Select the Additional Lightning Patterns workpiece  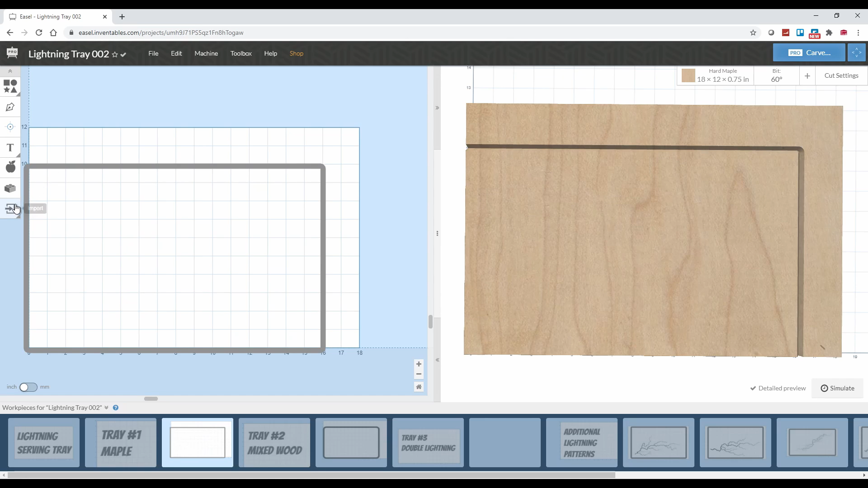pos(582,442)
